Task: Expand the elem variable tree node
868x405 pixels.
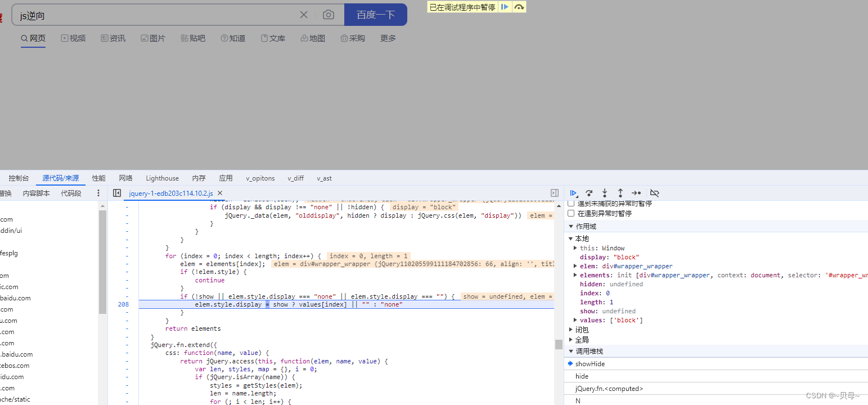Action: (x=575, y=266)
